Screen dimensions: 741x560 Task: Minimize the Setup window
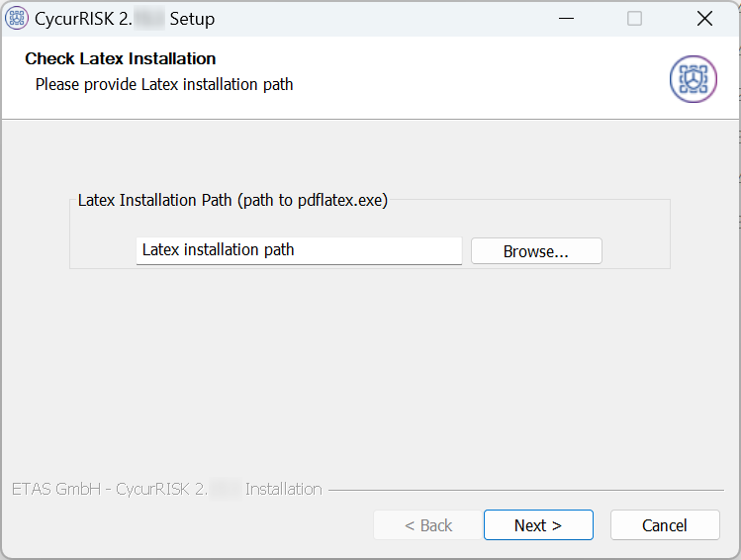(566, 18)
